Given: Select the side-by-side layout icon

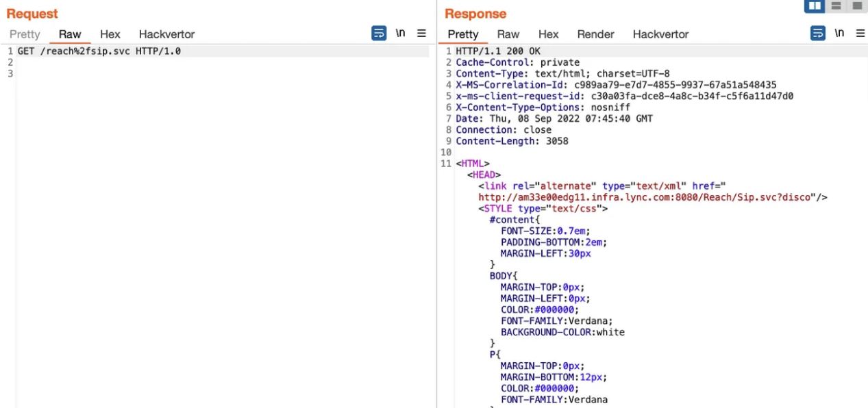Looking at the screenshot, I should click(815, 6).
